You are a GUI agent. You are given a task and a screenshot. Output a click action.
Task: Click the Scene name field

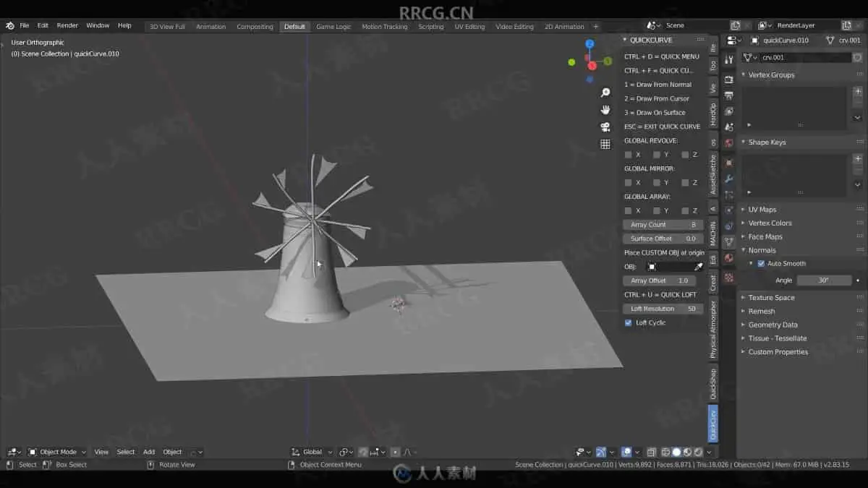pyautogui.click(x=693, y=25)
